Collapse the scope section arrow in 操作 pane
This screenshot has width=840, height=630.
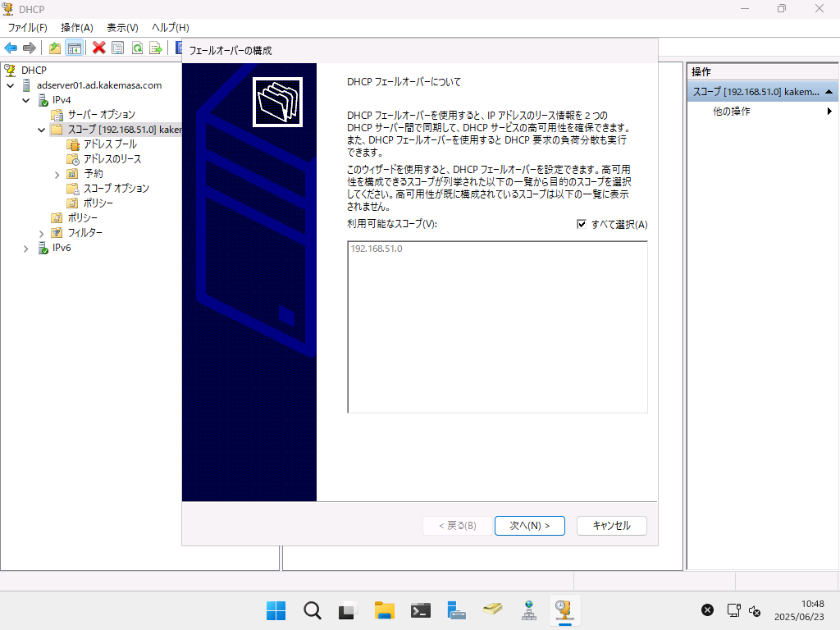pyautogui.click(x=829, y=92)
